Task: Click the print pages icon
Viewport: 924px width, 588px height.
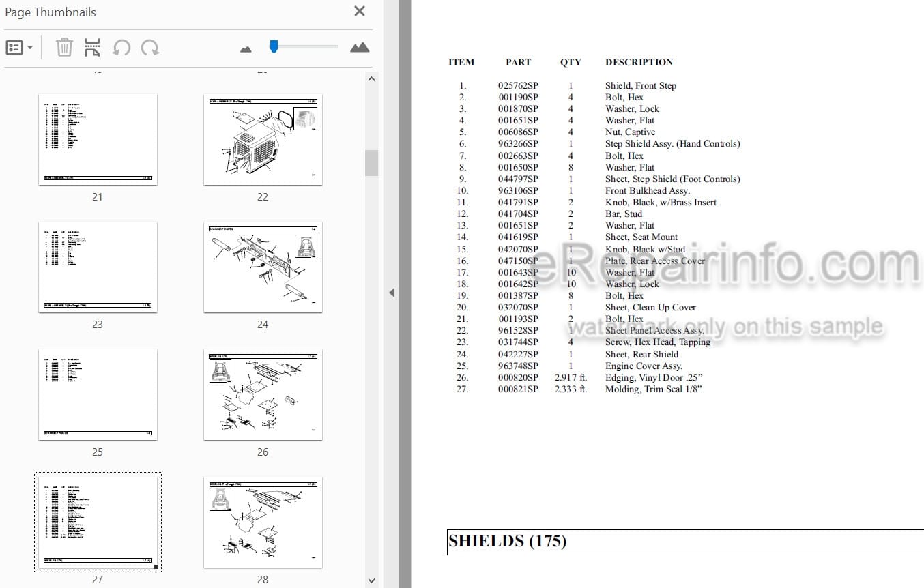Action: click(x=92, y=48)
